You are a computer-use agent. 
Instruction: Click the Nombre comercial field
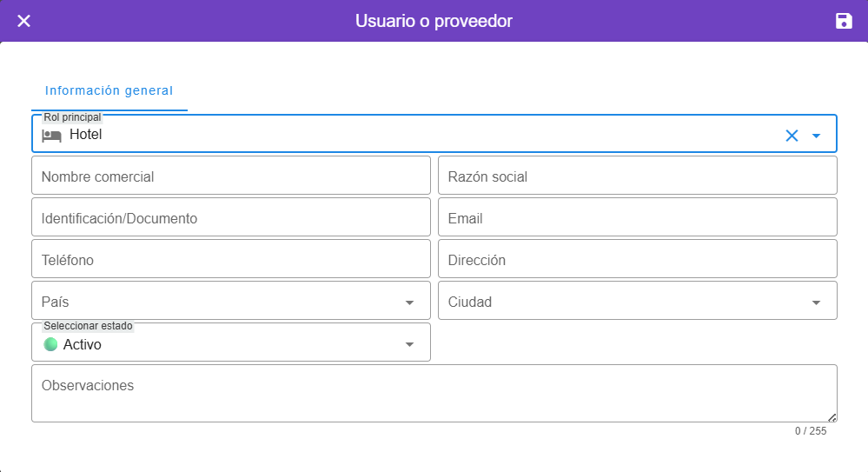point(230,176)
